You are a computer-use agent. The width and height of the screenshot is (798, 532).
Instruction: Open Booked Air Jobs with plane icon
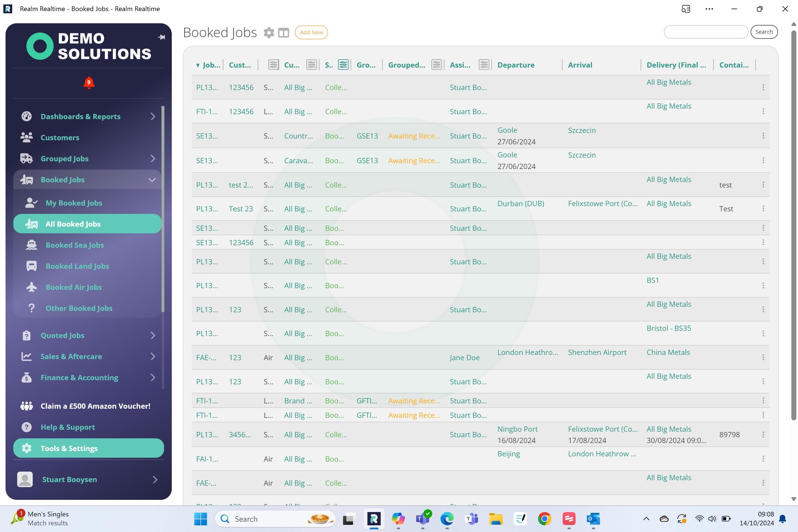pos(73,287)
